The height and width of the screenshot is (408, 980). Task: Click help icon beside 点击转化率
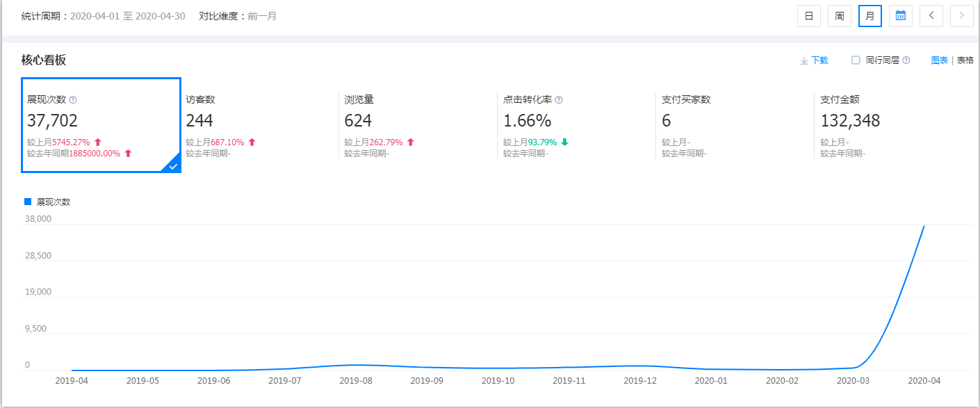click(559, 100)
